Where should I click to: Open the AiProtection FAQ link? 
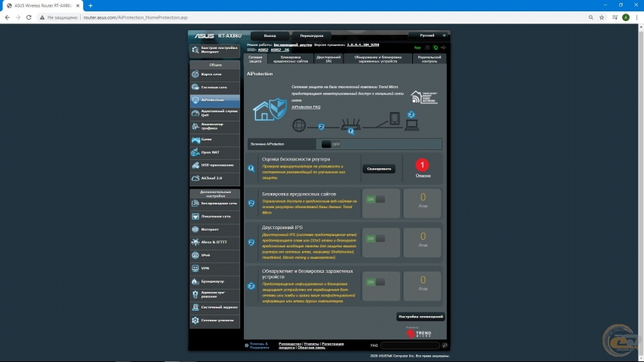(306, 107)
